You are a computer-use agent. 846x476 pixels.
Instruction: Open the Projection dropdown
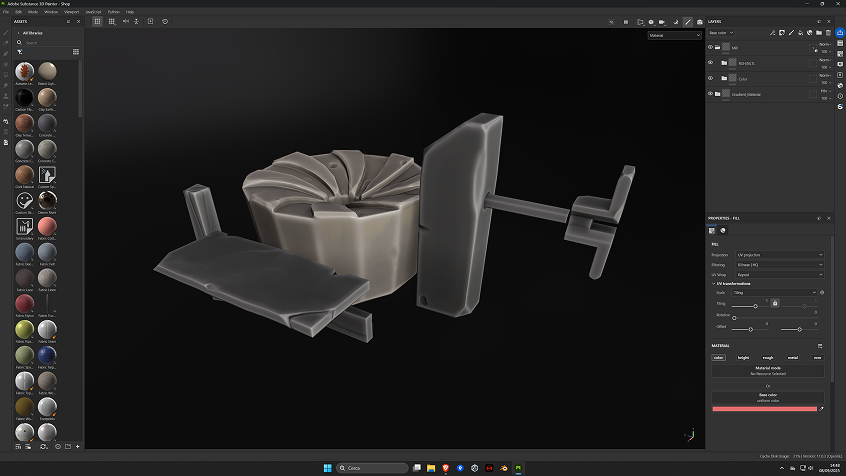click(779, 255)
